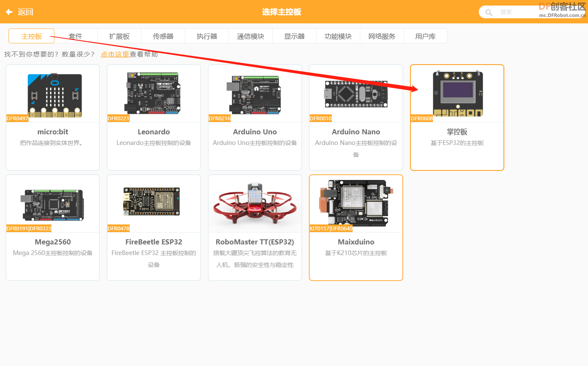This screenshot has width=588, height=366.
Task: Select the micro:bit board image
Action: (55, 95)
